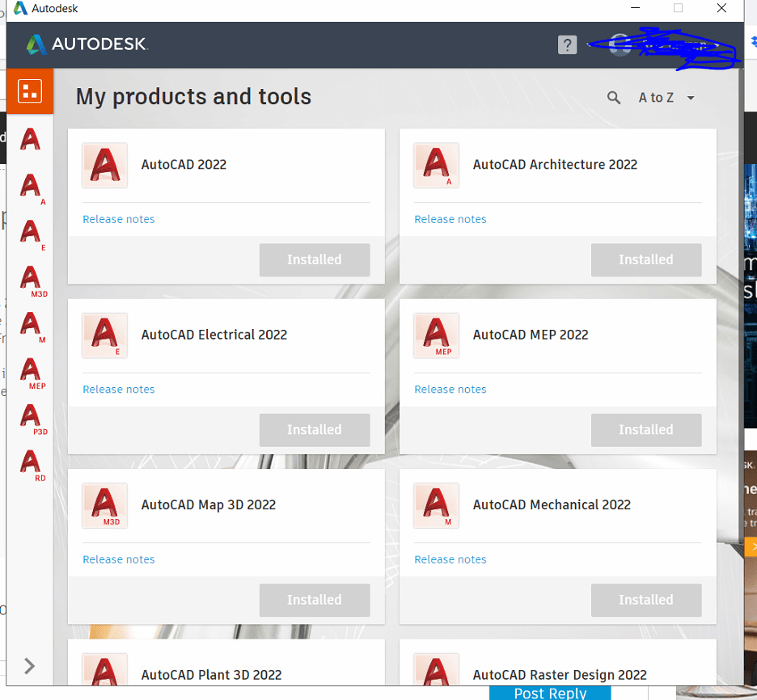Click the AutoCAD Electrical 2022 product title

[x=214, y=335]
